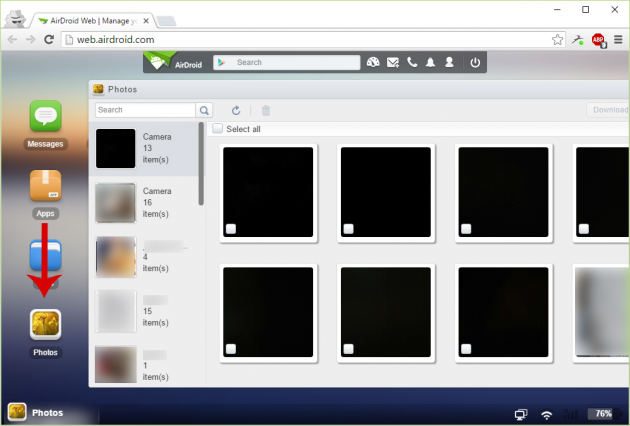The height and width of the screenshot is (426, 630).
Task: Tick checkbox on second photo in top row
Action: point(349,229)
